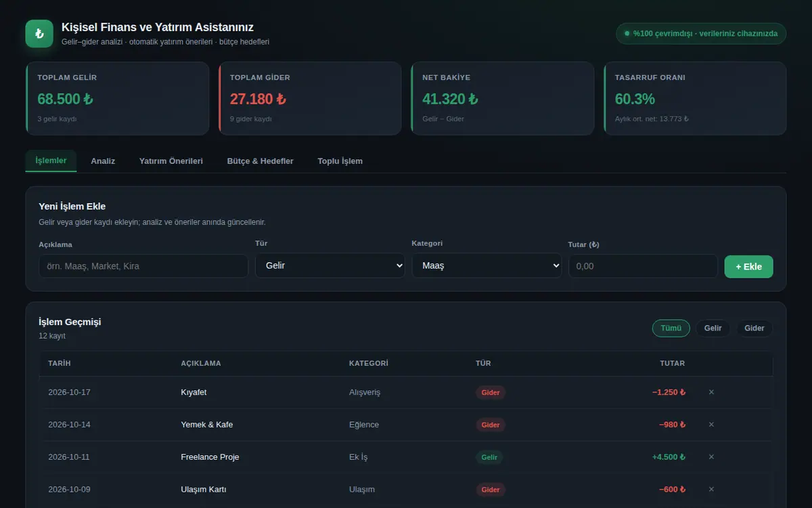812x508 pixels.
Task: Focus the Açıklama input field
Action: pos(143,266)
